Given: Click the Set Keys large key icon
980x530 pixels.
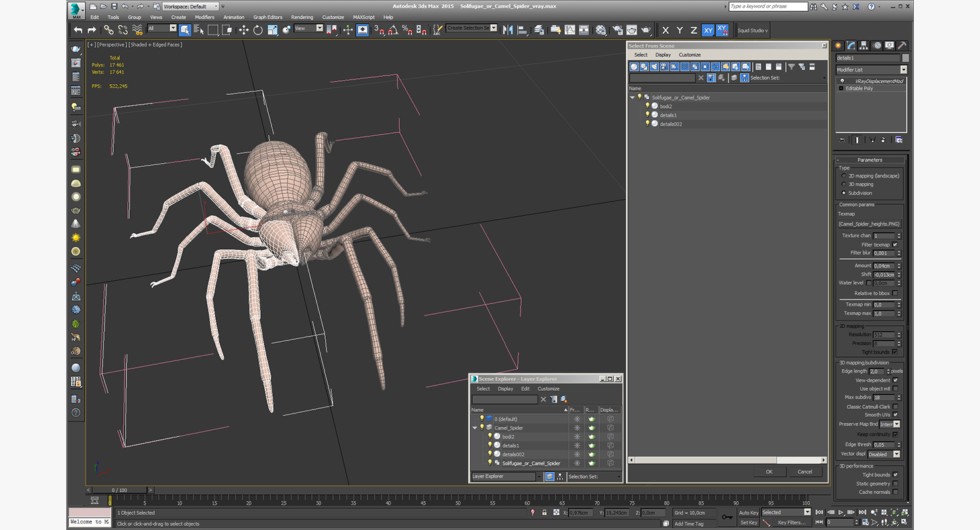Looking at the screenshot, I should [727, 517].
